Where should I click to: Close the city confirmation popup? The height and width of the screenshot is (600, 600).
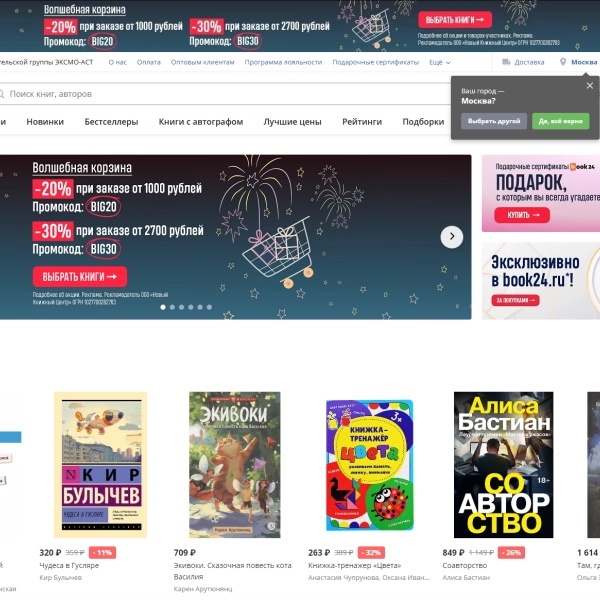590,86
